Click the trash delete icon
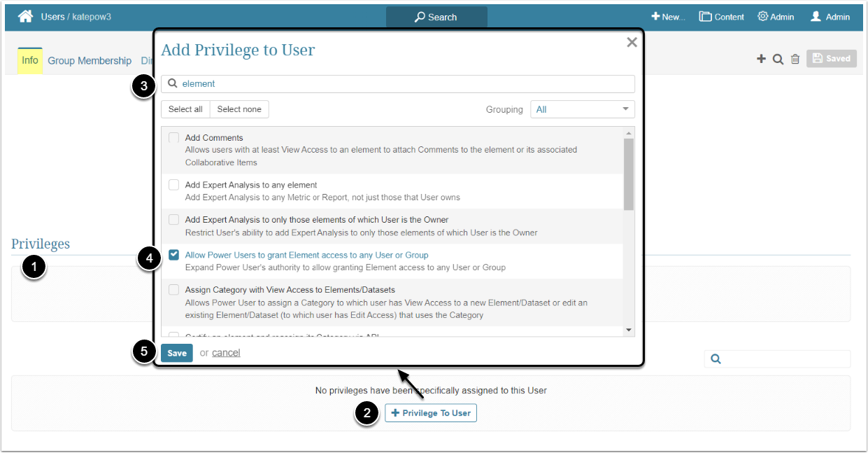The height and width of the screenshot is (453, 868). point(795,60)
